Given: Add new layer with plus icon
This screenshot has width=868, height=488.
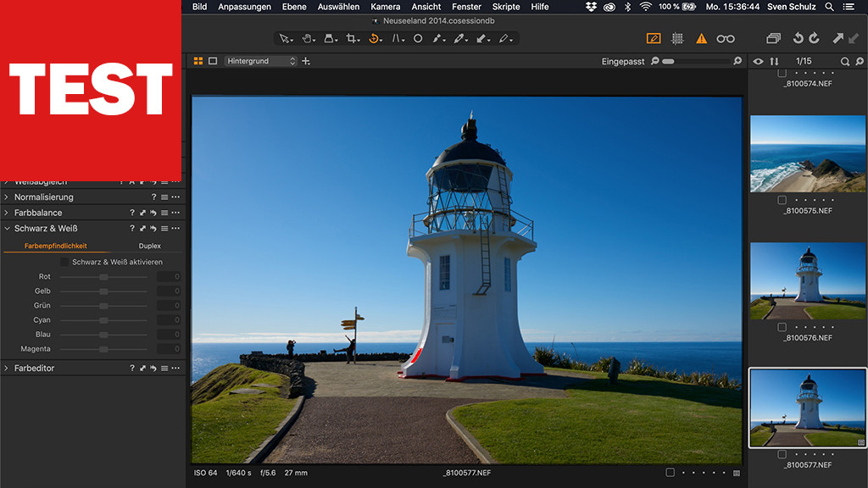Looking at the screenshot, I should (x=306, y=61).
